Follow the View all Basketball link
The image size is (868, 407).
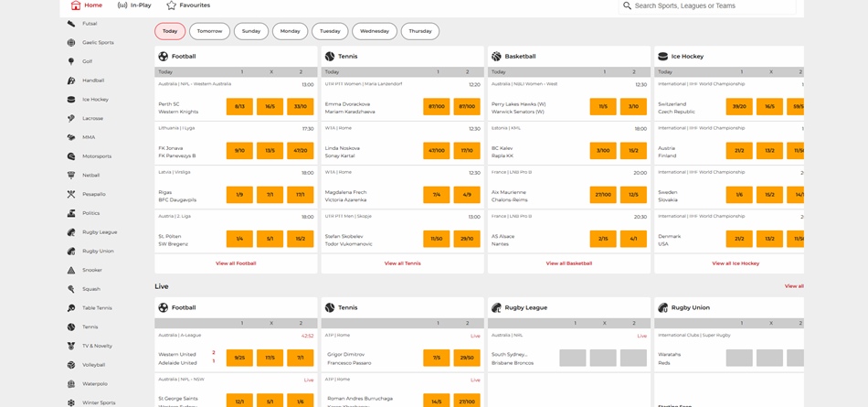[569, 263]
